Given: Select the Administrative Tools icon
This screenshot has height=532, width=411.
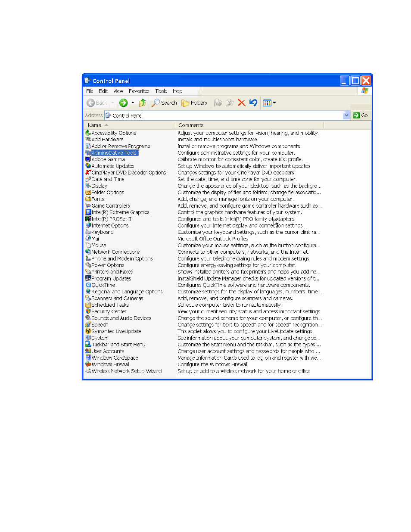Looking at the screenshot, I should click(x=88, y=153).
